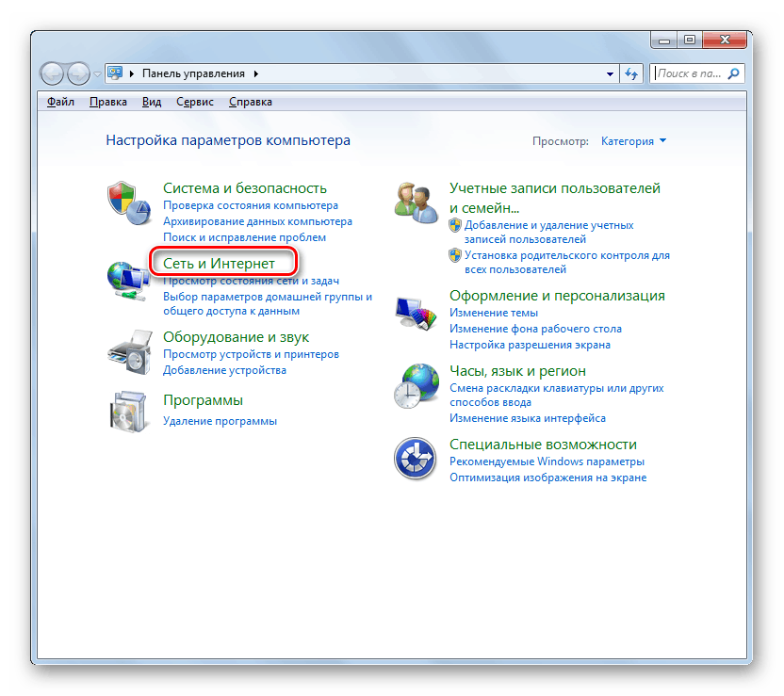Click the Control Panel icon in the address bar
The image size is (784, 696).
114,73
